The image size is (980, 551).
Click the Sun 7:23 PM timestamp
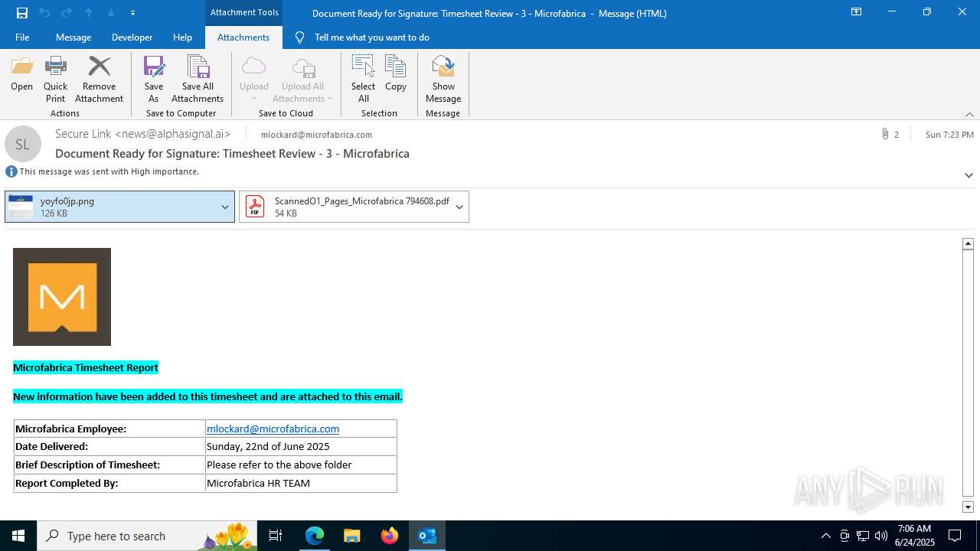tap(949, 135)
